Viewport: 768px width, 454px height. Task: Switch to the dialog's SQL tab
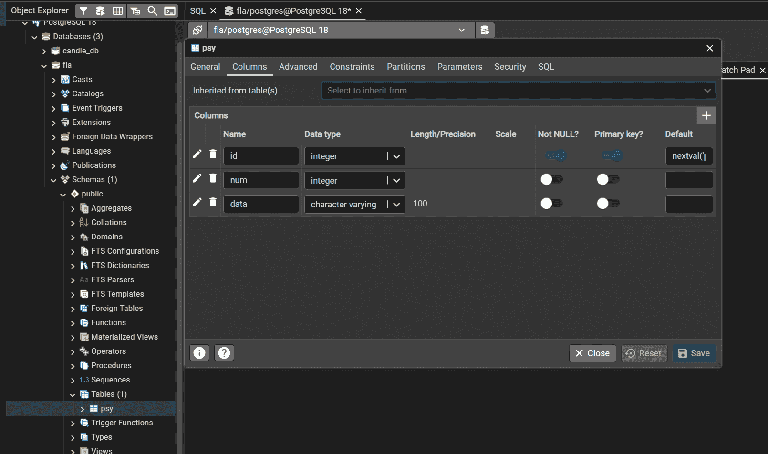pos(546,67)
